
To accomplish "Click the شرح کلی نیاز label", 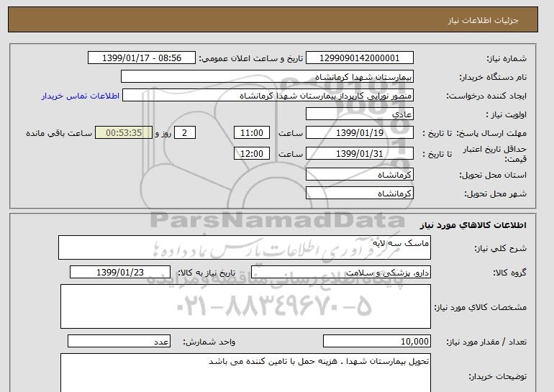I will [x=500, y=248].
